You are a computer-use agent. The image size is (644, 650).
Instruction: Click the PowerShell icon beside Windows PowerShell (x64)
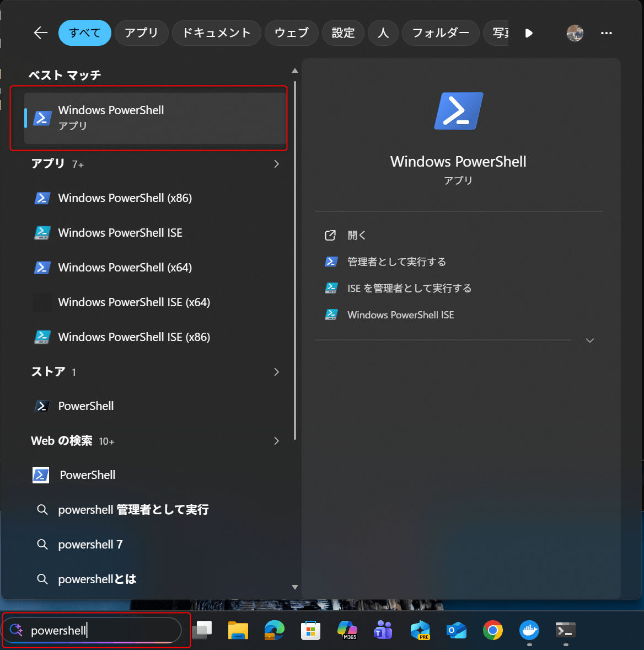42,268
